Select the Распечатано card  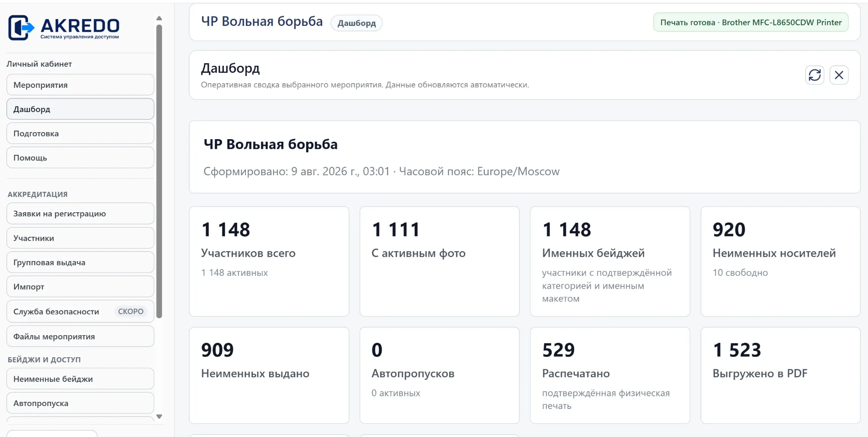point(610,375)
